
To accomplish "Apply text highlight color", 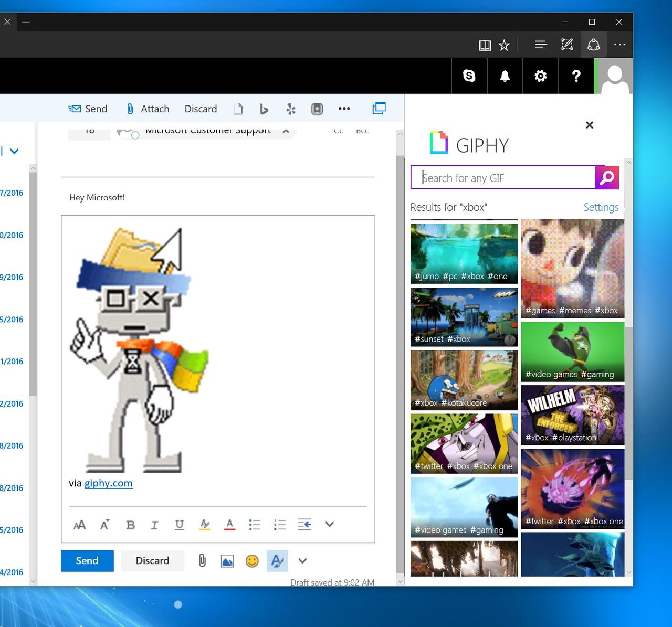I will click(x=205, y=525).
